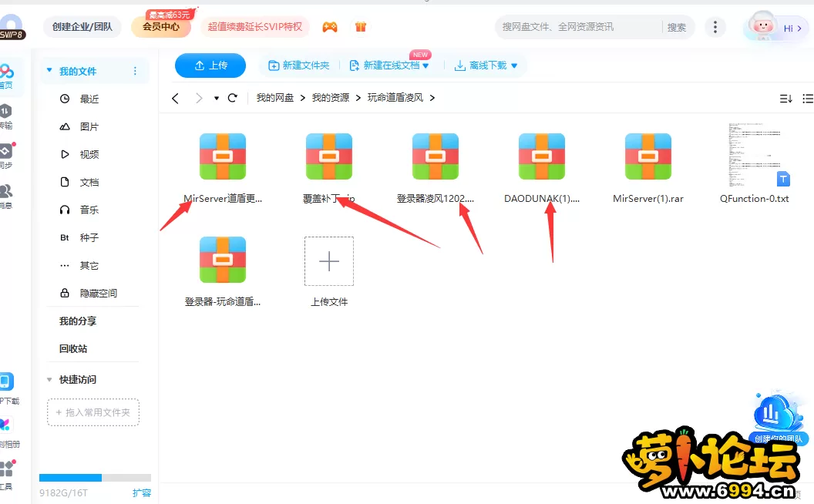Select the DAODUNAK(1) archive icon
The width and height of the screenshot is (814, 504).
542,156
